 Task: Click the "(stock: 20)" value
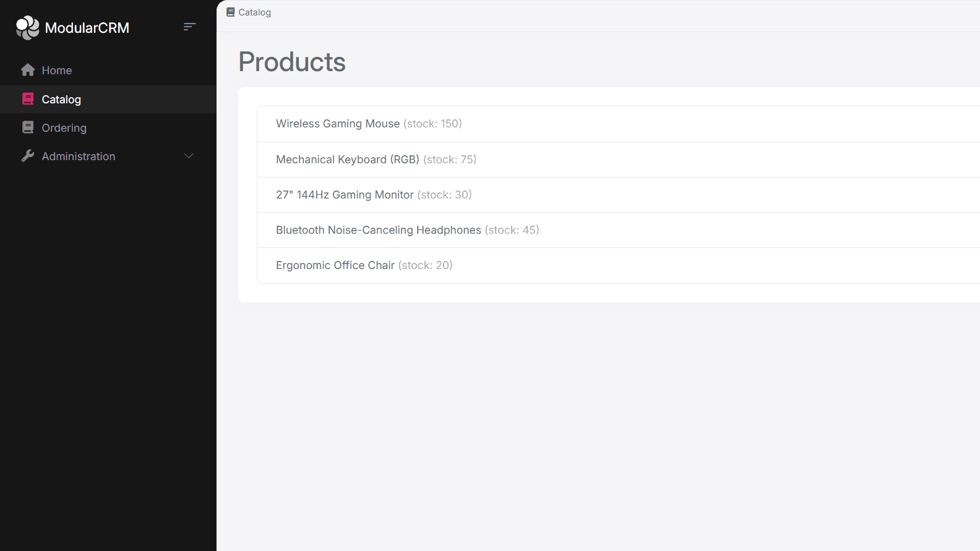point(426,265)
